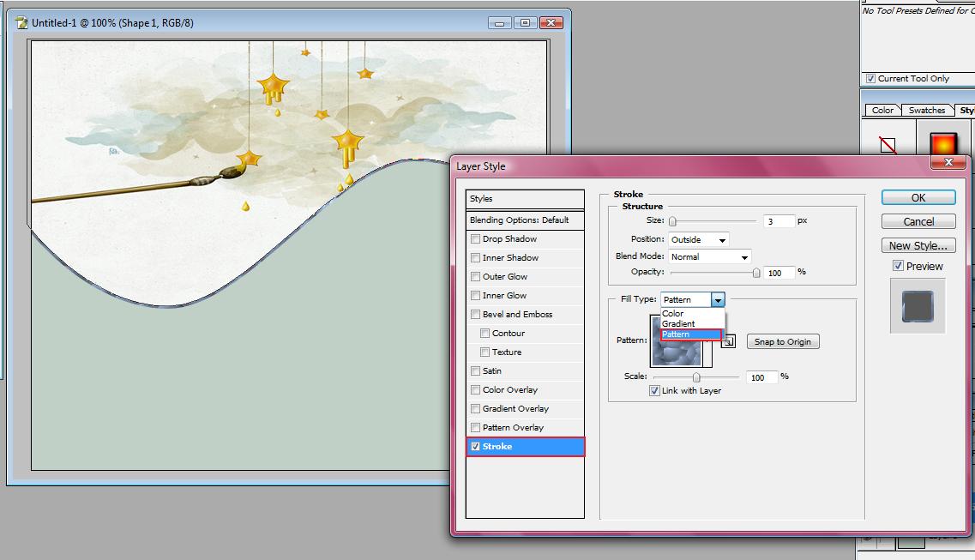
Task: Expand the Blend Mode dropdown
Action: tap(708, 257)
